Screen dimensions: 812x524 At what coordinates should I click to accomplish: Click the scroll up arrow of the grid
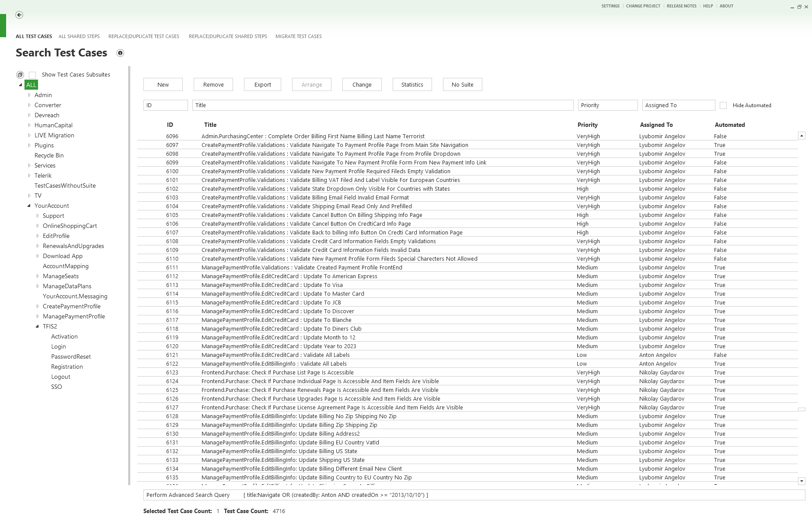(802, 136)
